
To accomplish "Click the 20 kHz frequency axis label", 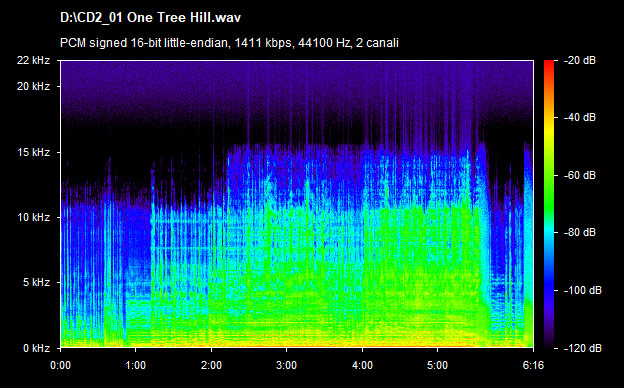I will [33, 86].
